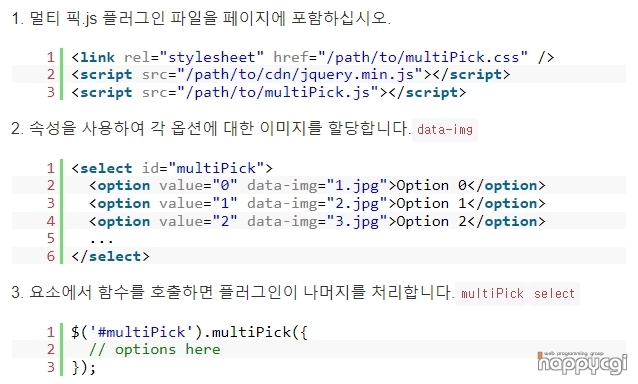Select the script src multiPick.js code line
638x384 pixels.
[x=269, y=92]
